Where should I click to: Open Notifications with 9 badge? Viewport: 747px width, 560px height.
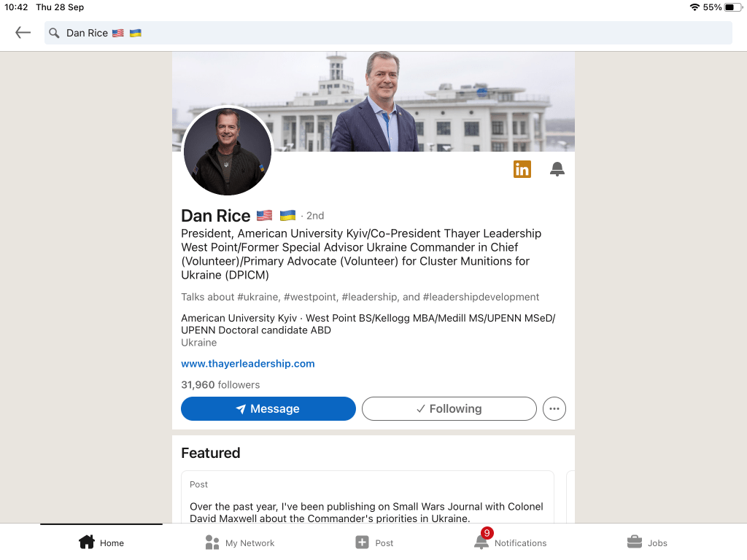point(510,542)
